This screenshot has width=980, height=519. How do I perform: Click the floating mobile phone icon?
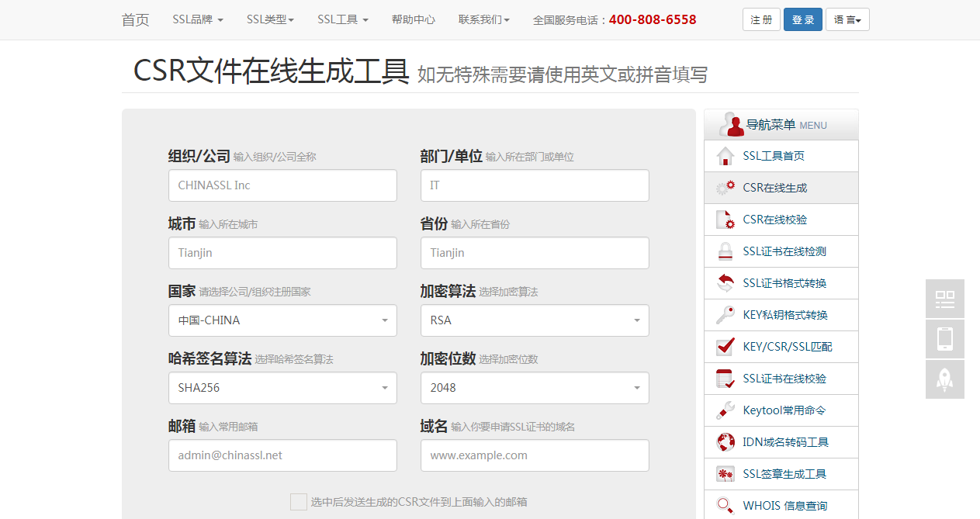[945, 339]
